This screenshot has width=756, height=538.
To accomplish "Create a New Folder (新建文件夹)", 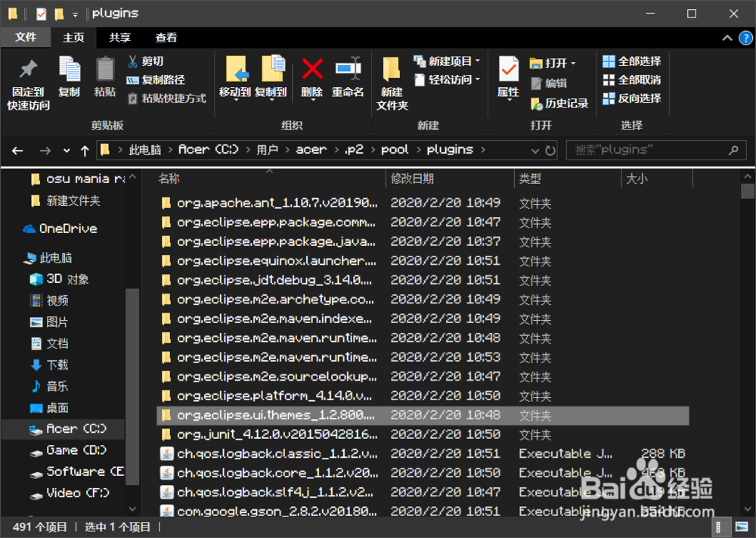I will coord(392,83).
